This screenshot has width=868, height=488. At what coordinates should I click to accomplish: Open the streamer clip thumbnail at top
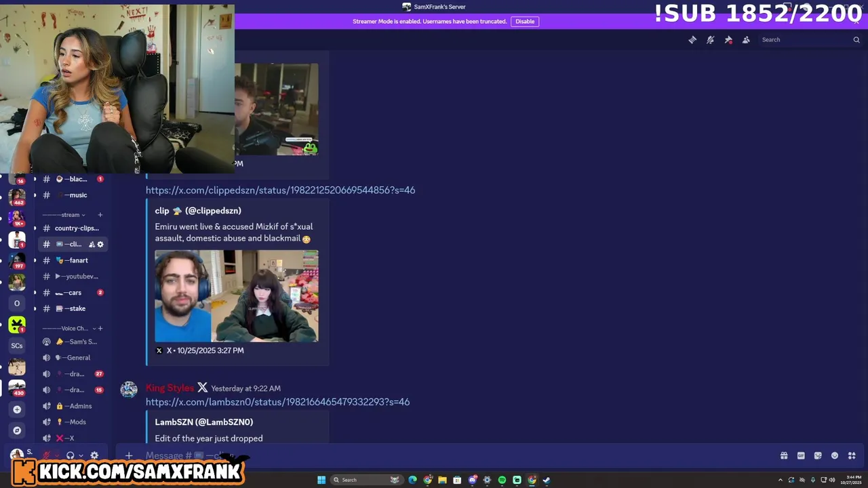click(x=277, y=110)
